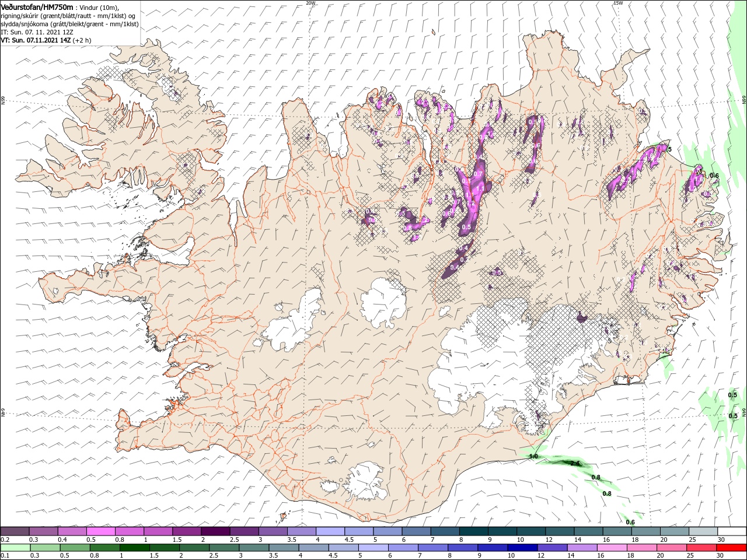Select lower legend red swatch starting at 25

[700, 548]
